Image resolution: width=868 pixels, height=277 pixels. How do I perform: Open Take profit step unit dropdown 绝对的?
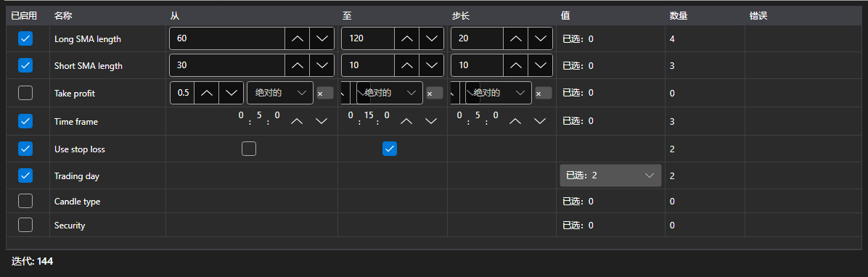coord(499,93)
